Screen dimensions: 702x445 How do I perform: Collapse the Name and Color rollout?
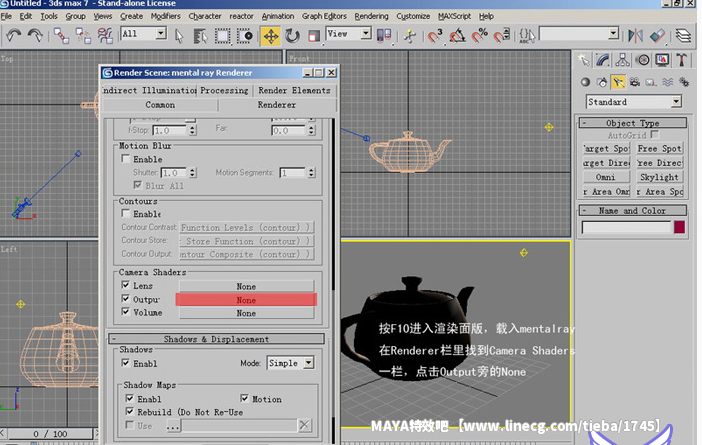pos(633,210)
